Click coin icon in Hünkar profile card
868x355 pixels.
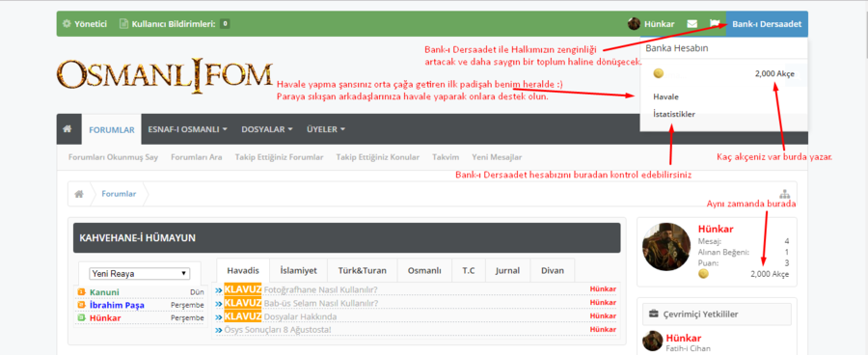[x=704, y=274]
